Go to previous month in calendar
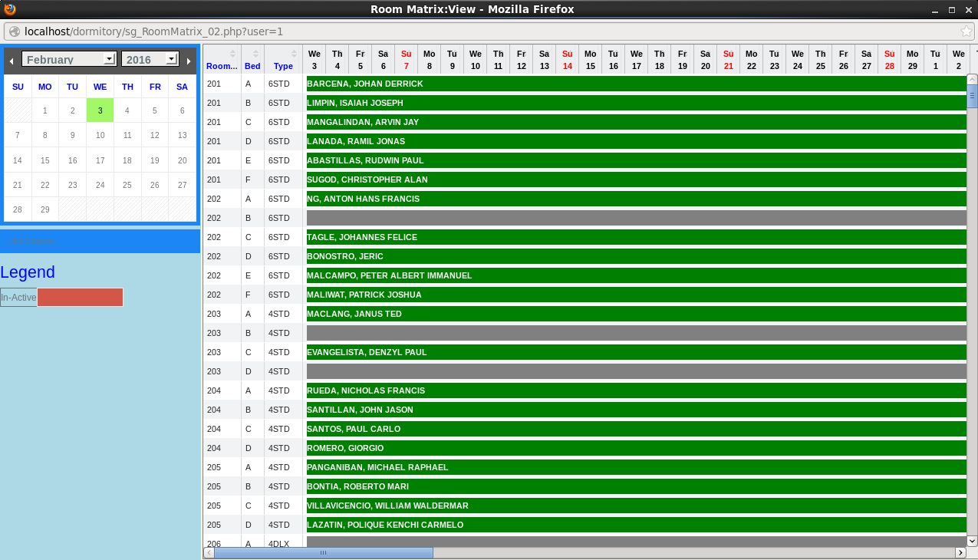The width and height of the screenshot is (978, 560). click(12, 61)
